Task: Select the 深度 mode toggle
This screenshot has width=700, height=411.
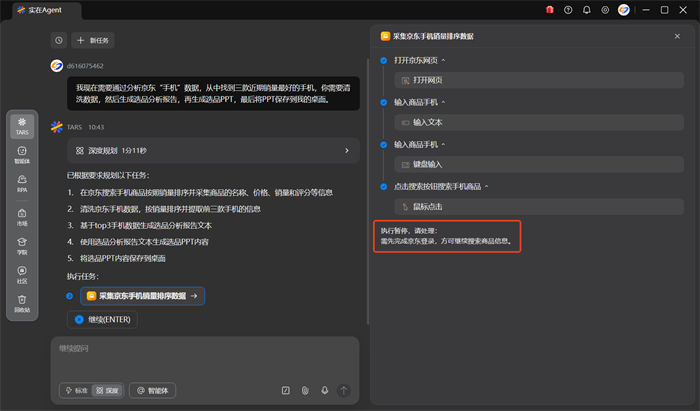Action: [107, 390]
